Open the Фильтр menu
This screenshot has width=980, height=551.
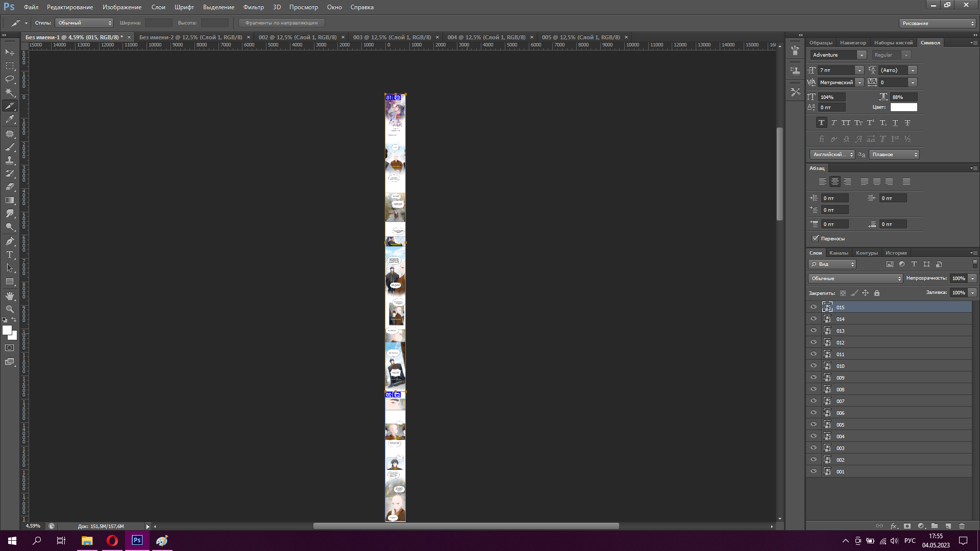(254, 7)
